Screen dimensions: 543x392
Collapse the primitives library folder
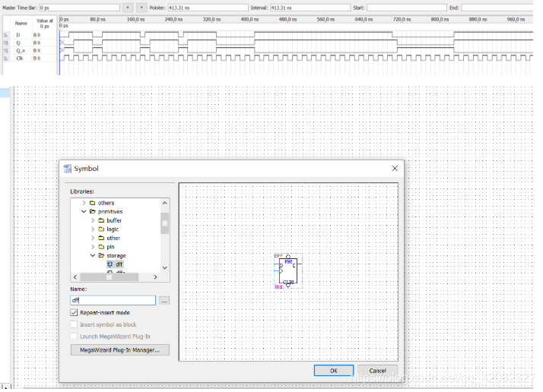coord(84,211)
